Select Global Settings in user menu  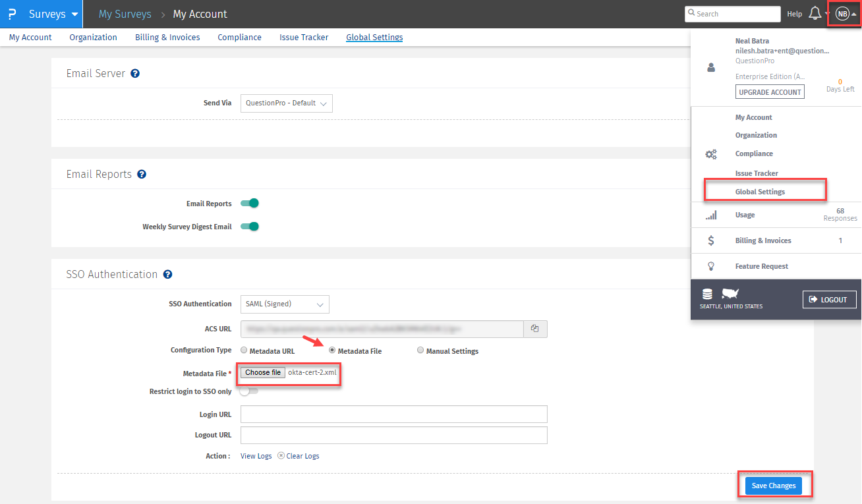(761, 192)
